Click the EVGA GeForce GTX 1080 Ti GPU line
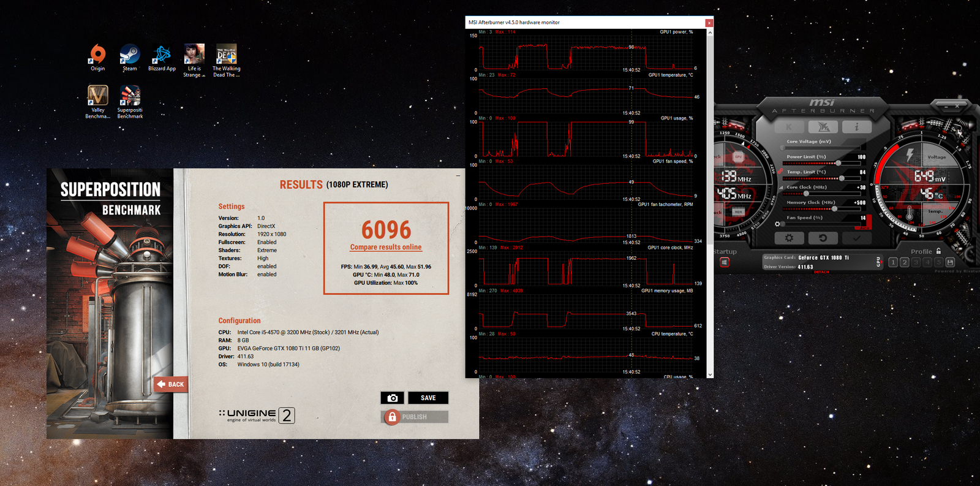The width and height of the screenshot is (980, 486). [x=279, y=348]
